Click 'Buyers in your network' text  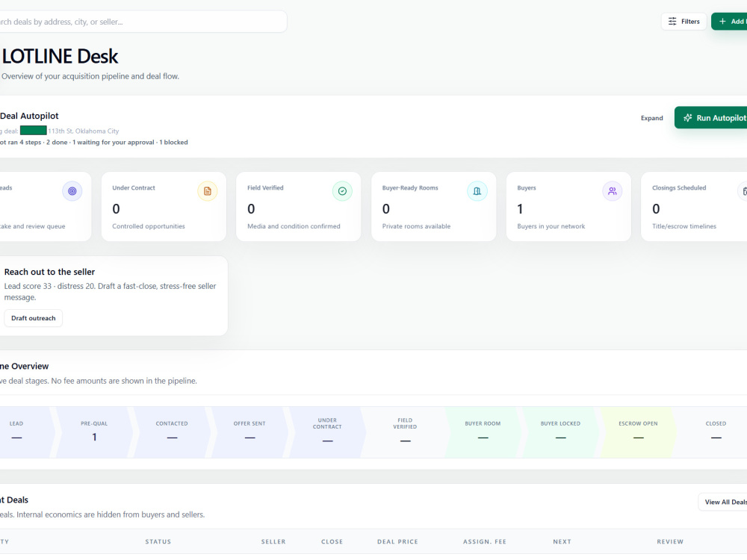coord(551,226)
